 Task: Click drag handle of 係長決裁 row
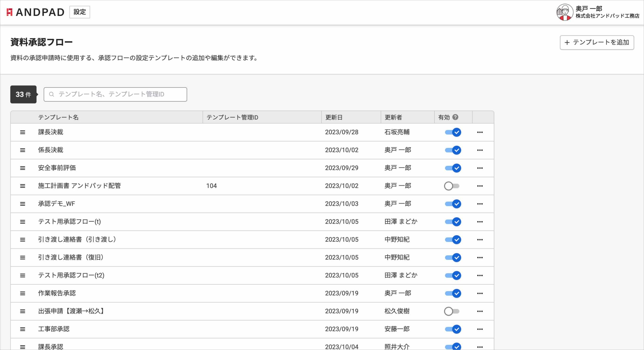tap(23, 150)
